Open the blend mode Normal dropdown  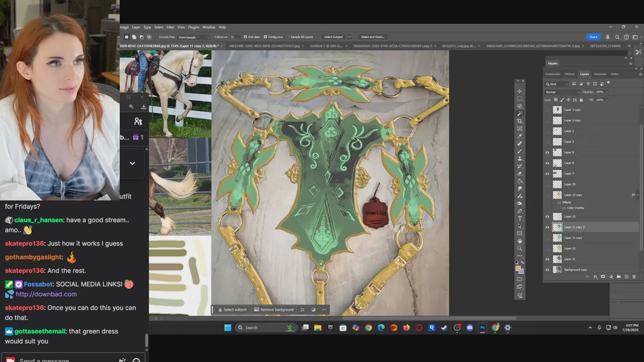(x=563, y=92)
